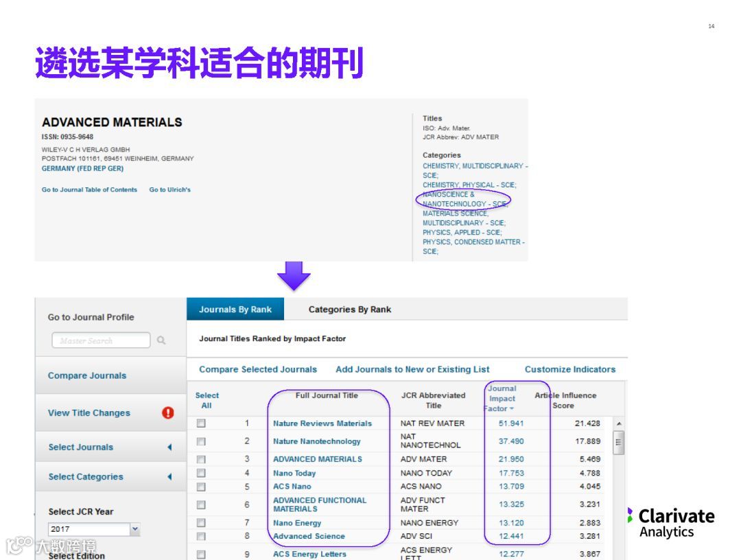Check the box for ADVANCED MATERIALS row
741x560 pixels.
pos(201,459)
